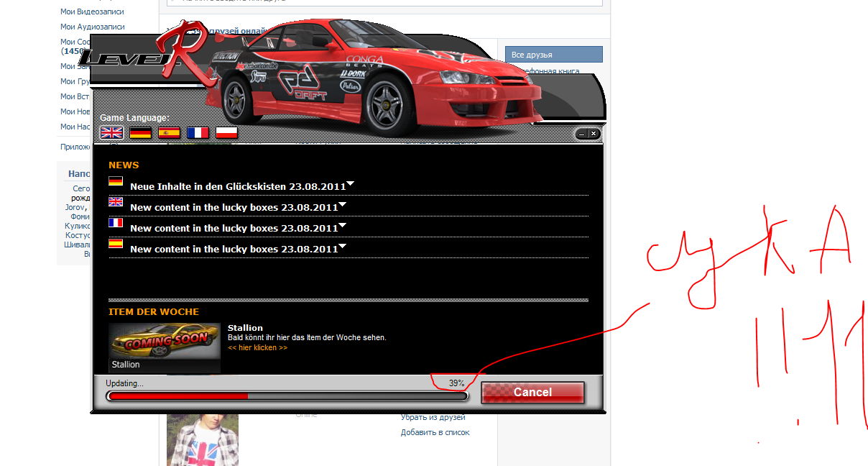Click the 'Stallion' item title

(x=245, y=328)
